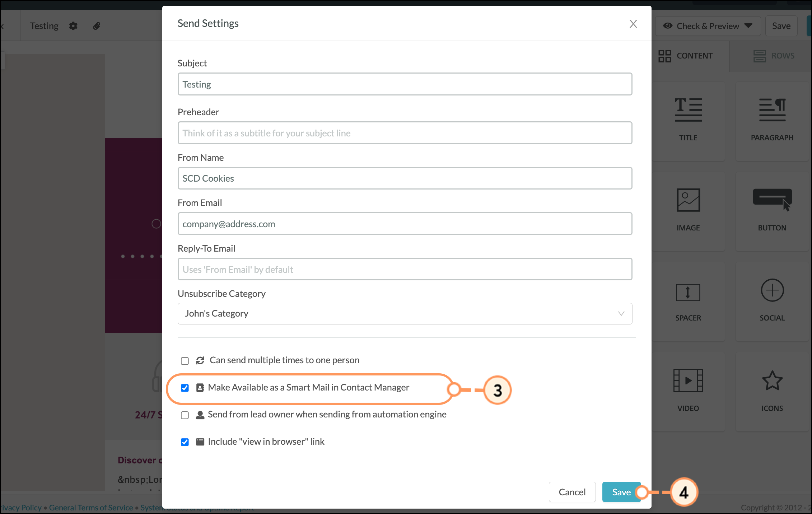Check 'Send from lead owner' checkbox
Screen dimensions: 812x514
(x=185, y=415)
